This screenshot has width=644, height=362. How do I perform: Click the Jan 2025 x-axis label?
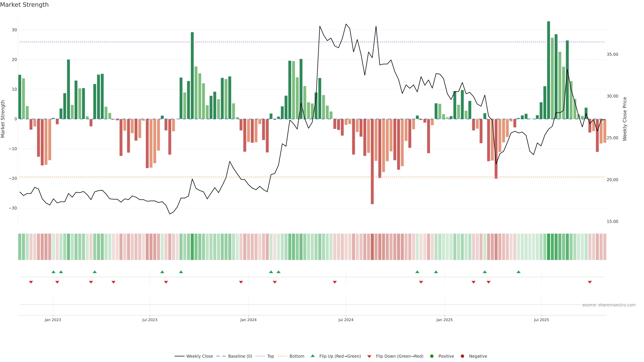pos(444,320)
